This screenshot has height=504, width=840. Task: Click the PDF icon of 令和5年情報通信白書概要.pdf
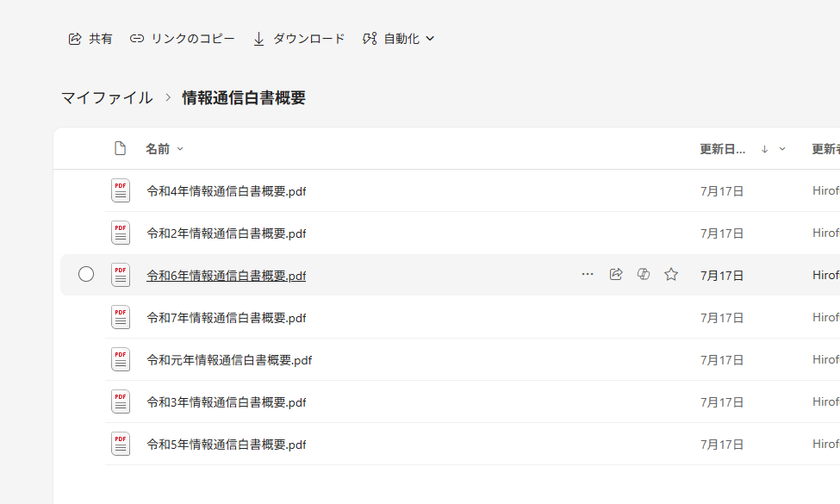pyautogui.click(x=121, y=444)
